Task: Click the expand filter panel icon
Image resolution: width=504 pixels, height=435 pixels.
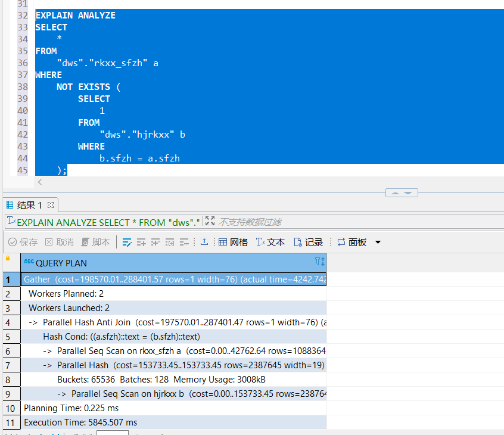Action: 210,222
